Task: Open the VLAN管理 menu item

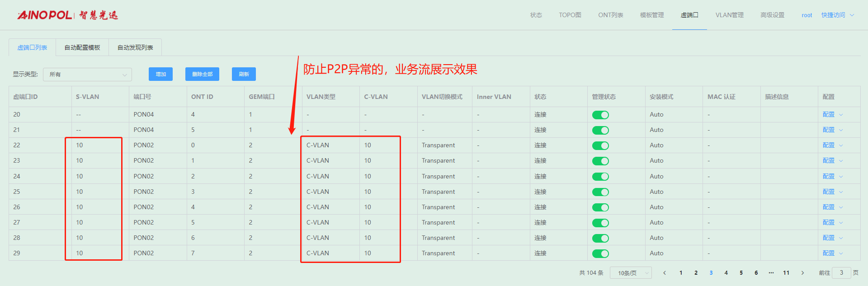Action: point(729,15)
